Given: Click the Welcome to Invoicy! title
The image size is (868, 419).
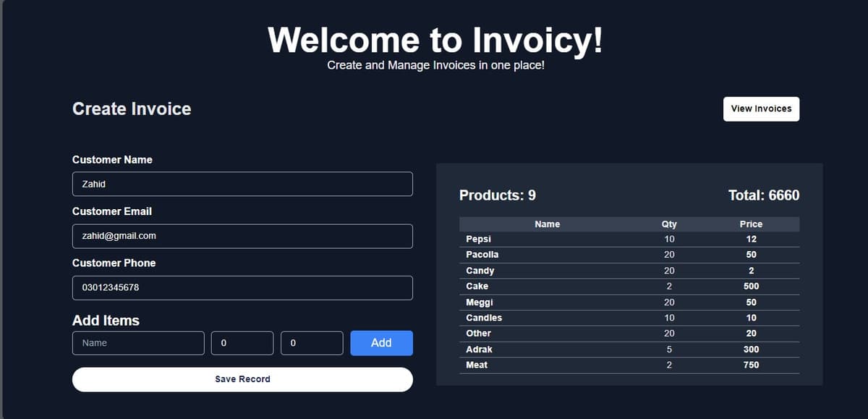Looking at the screenshot, I should pos(435,39).
